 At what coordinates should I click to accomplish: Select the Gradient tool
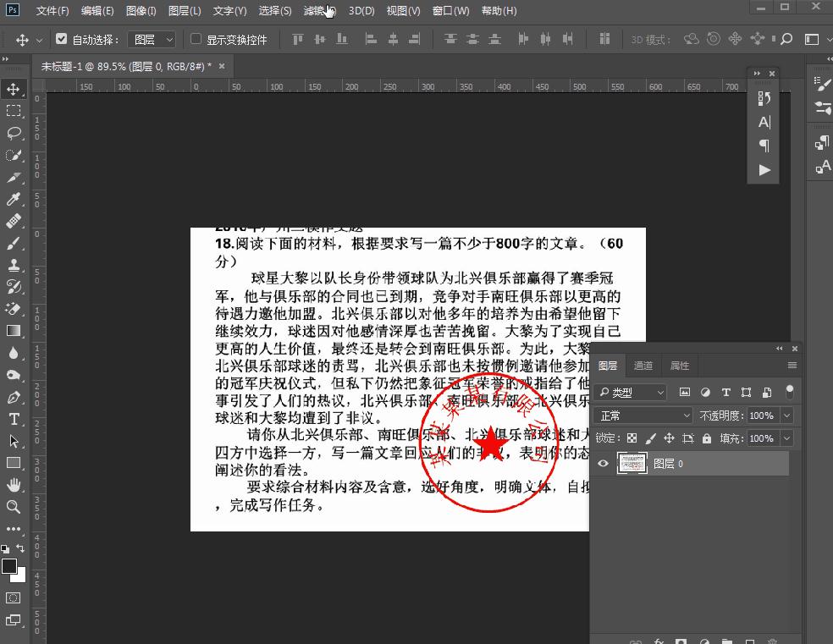[14, 330]
